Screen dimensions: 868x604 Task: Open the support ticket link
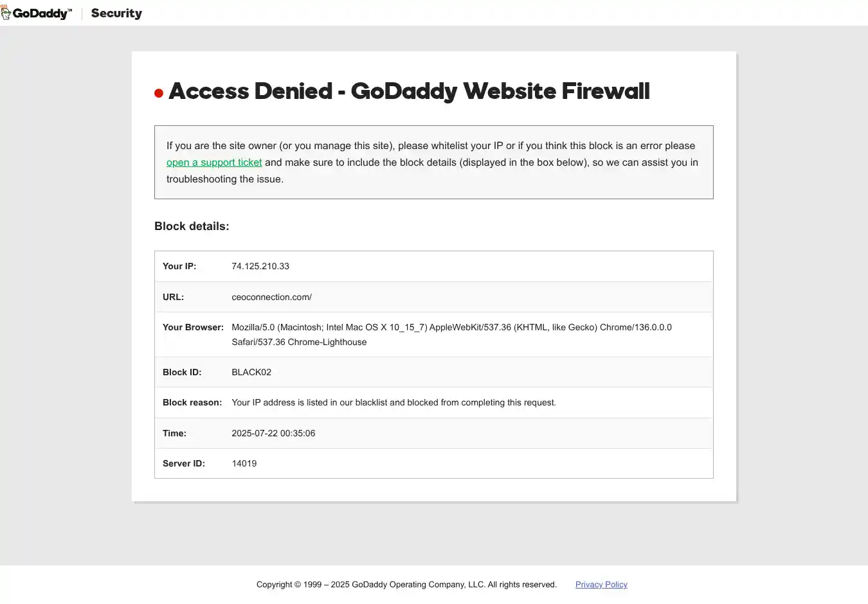[214, 163]
